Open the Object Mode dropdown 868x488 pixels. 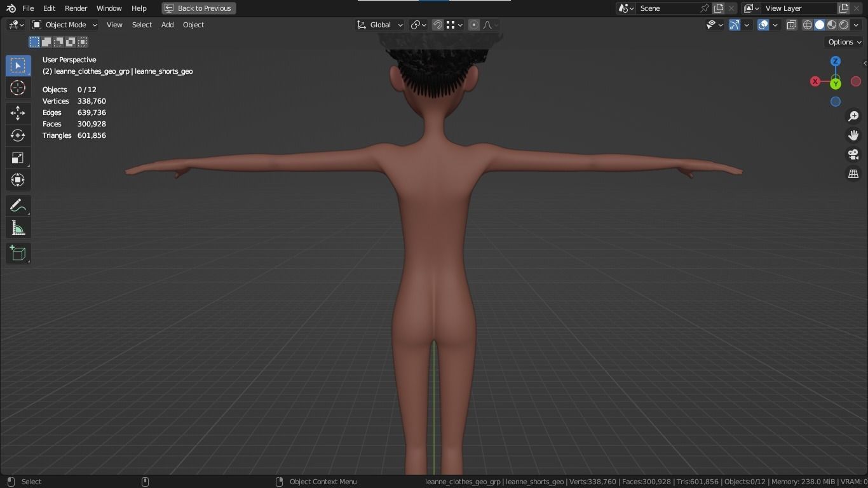64,25
